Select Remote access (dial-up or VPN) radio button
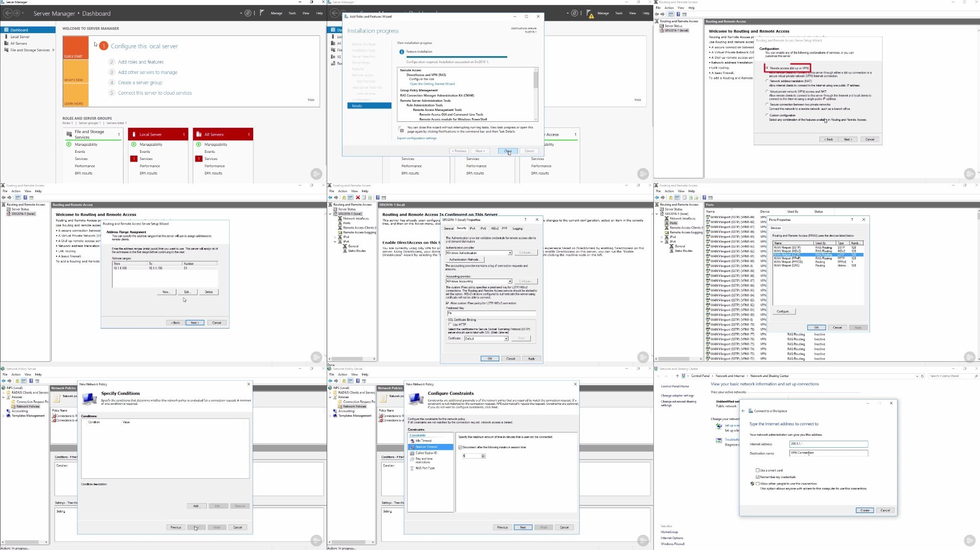The width and height of the screenshot is (980, 550). coord(767,68)
